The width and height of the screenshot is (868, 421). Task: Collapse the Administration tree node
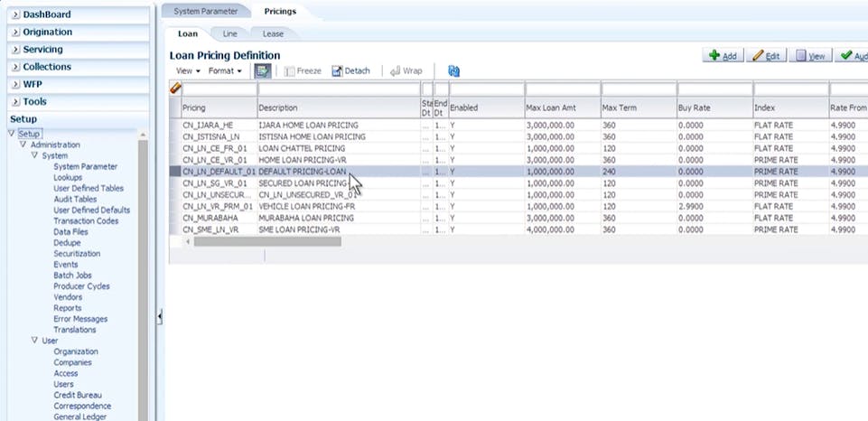coord(23,145)
